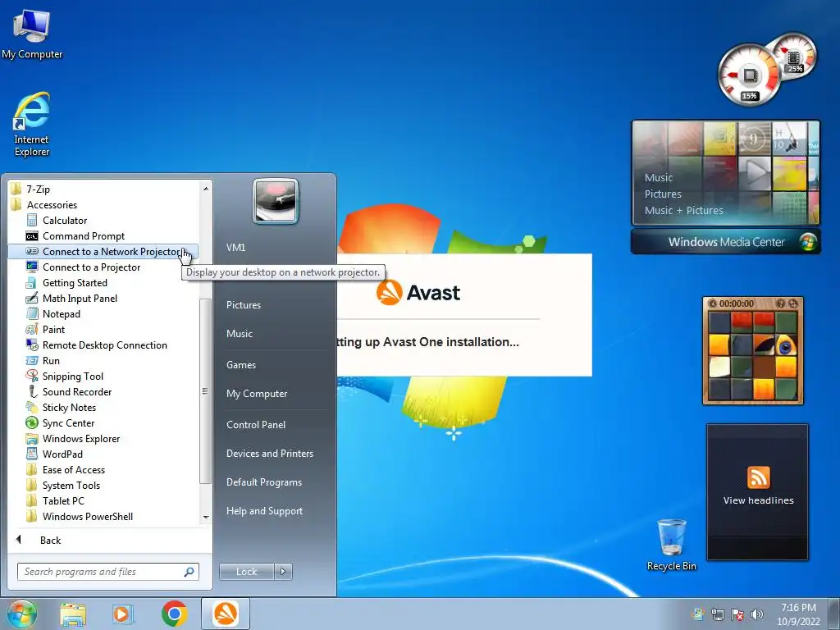
Task: Open Sync Center
Action: tap(68, 422)
